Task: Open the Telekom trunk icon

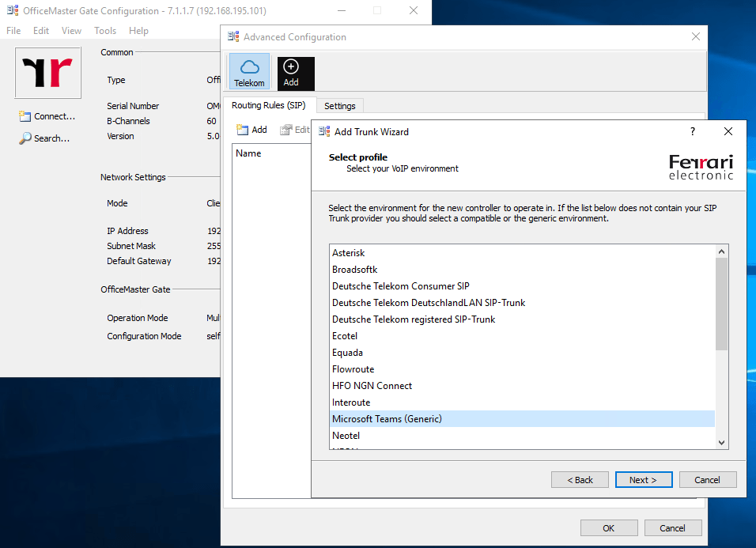Action: coord(249,72)
